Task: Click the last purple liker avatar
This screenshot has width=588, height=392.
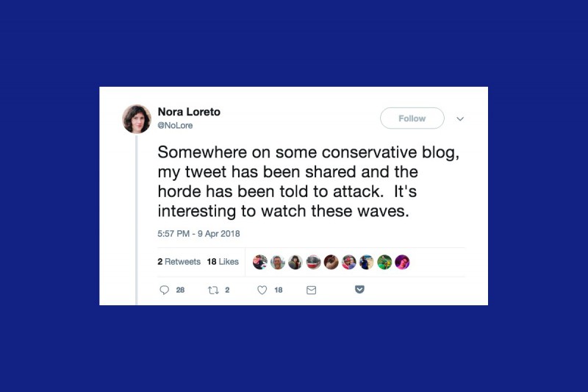Action: 402,263
